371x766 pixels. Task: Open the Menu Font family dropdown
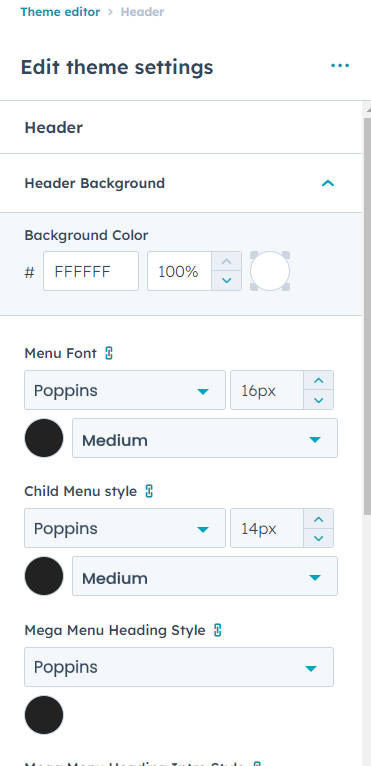pos(125,390)
